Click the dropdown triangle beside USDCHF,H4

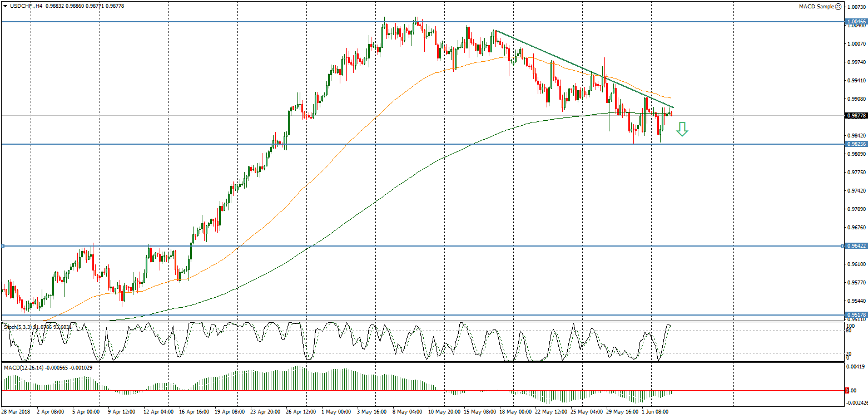4,6
